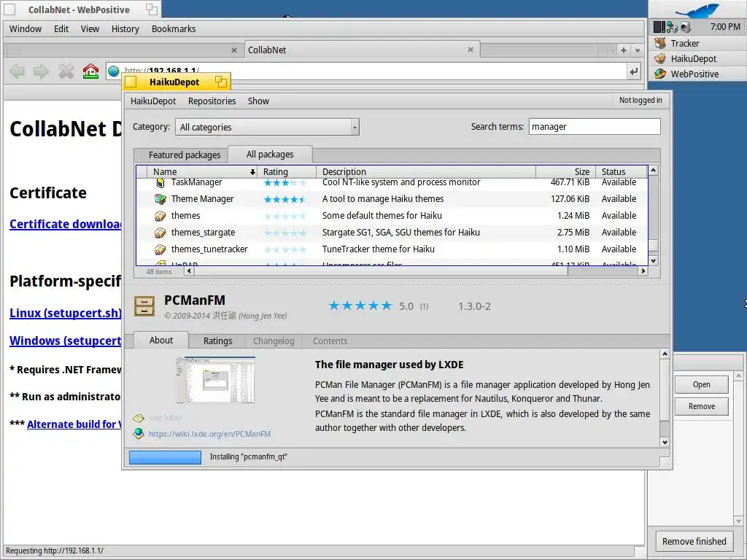Open the Linux (setupcert.sh) link
This screenshot has width=747, height=560.
pyautogui.click(x=66, y=313)
